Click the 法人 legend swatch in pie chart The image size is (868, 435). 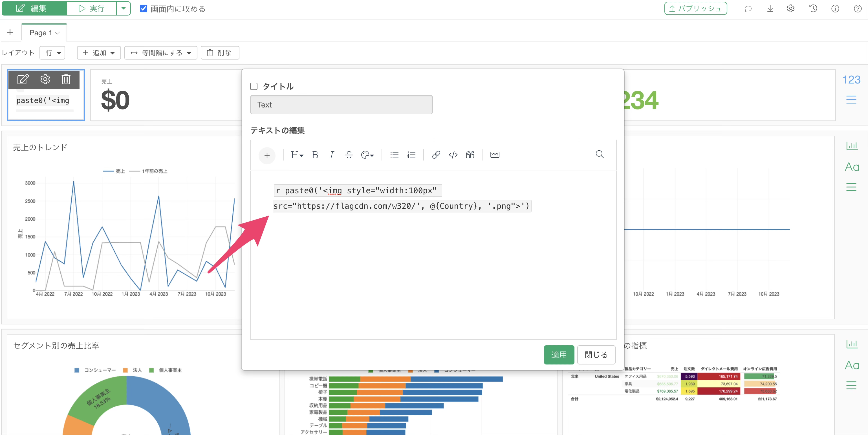click(x=125, y=370)
